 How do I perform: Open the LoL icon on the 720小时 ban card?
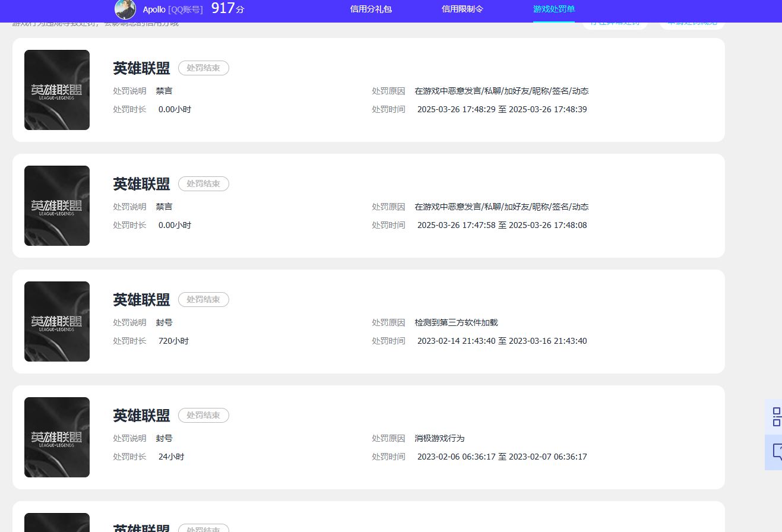pyautogui.click(x=56, y=321)
